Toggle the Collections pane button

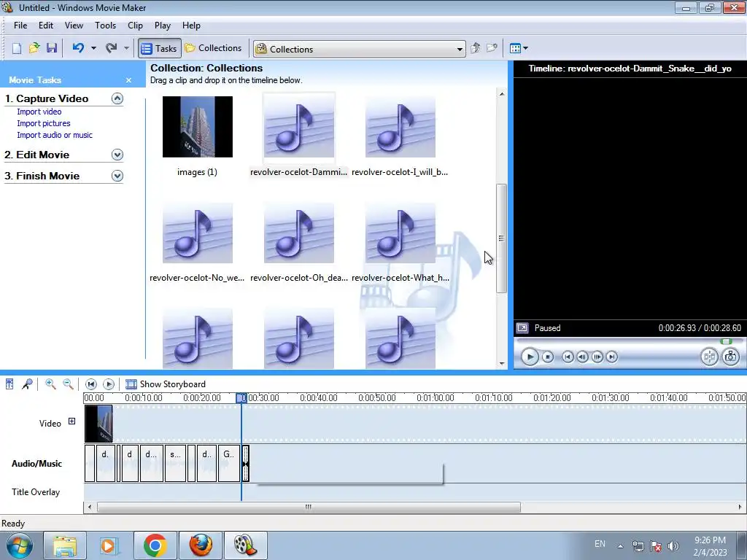pos(214,48)
